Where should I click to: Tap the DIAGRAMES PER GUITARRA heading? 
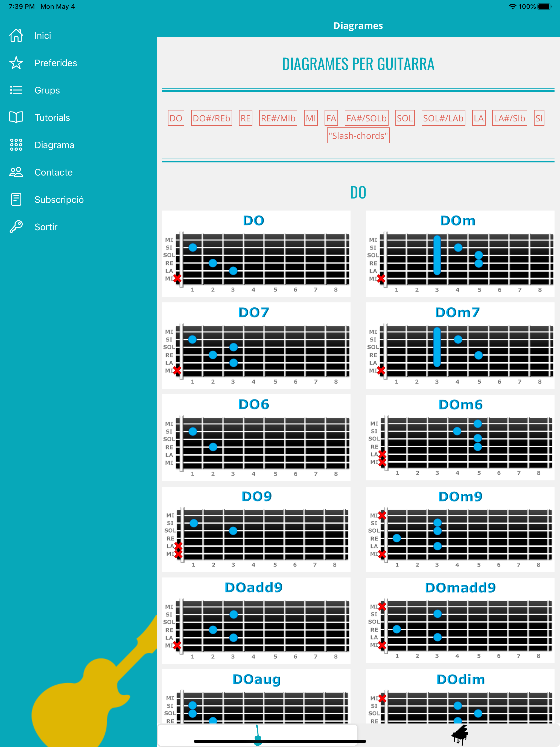coord(358,64)
